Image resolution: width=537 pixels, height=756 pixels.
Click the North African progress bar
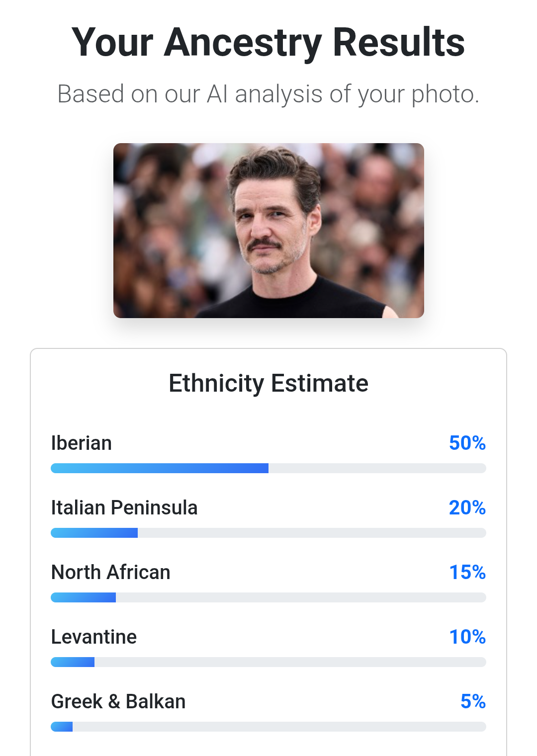268,597
